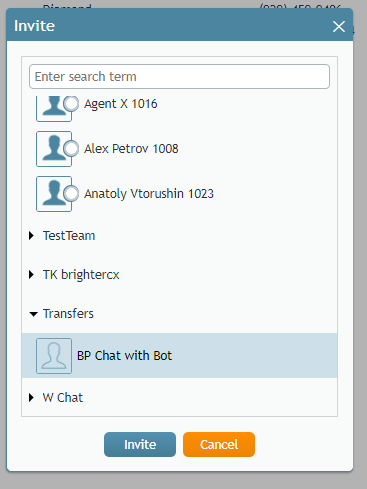
Task: Select Agent X 1016 name
Action: pyautogui.click(x=120, y=104)
